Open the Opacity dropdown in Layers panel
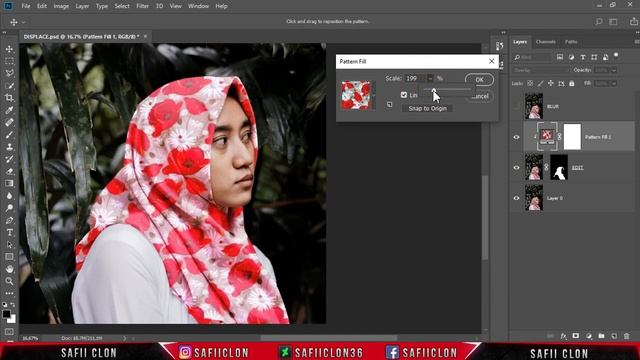Viewport: 640px width, 360px height. [x=614, y=70]
